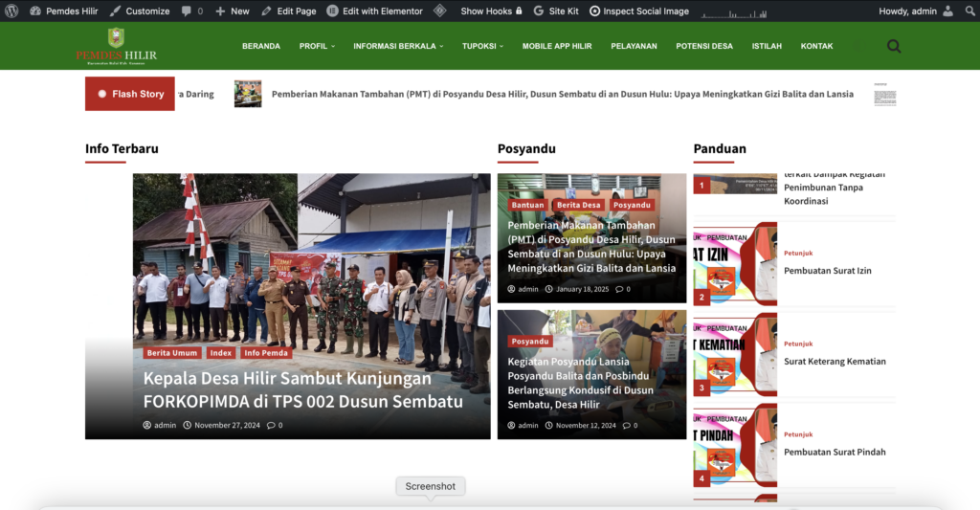
Task: Click Edit with Elementor
Action: [374, 11]
